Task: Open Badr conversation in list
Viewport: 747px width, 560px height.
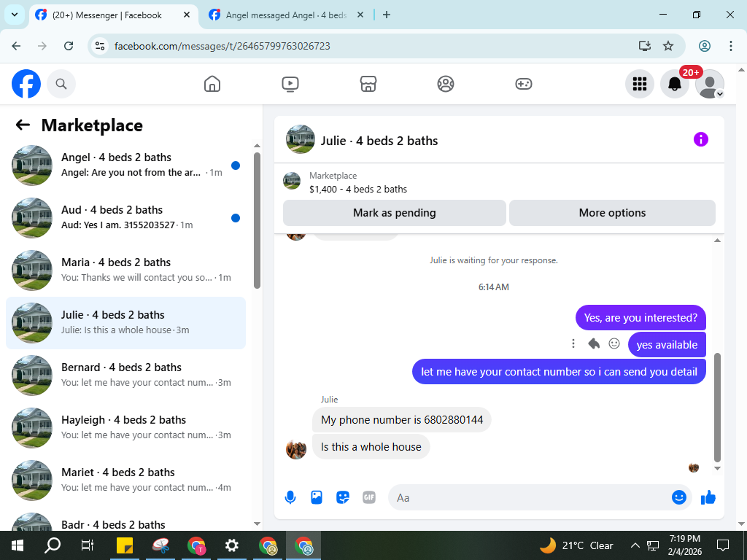Action: coord(125,522)
